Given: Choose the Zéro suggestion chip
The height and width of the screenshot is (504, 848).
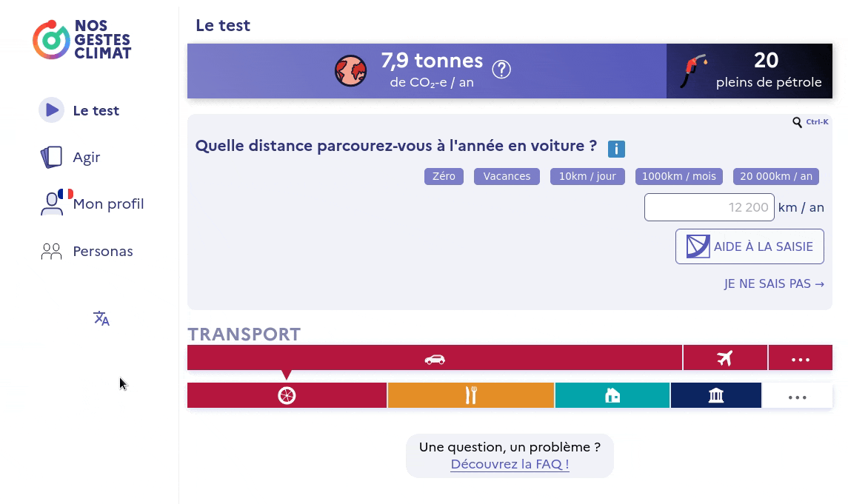Looking at the screenshot, I should click(444, 176).
